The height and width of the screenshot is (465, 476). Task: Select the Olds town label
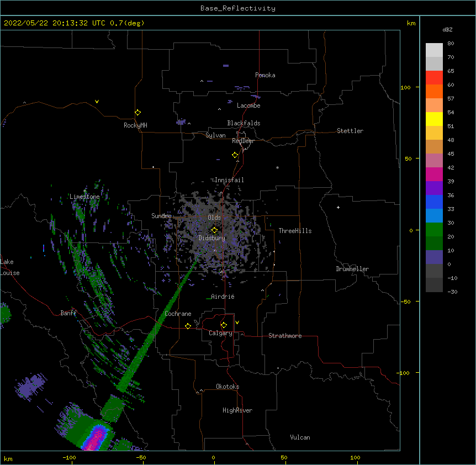pos(214,218)
